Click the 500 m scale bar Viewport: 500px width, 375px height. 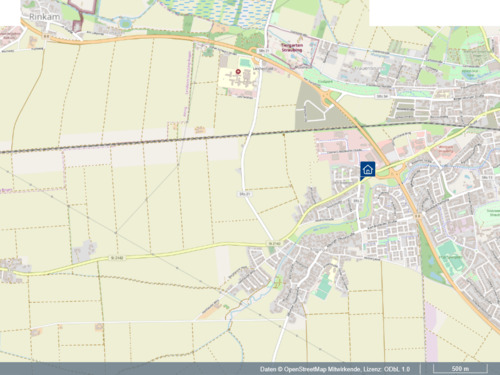[460, 369]
